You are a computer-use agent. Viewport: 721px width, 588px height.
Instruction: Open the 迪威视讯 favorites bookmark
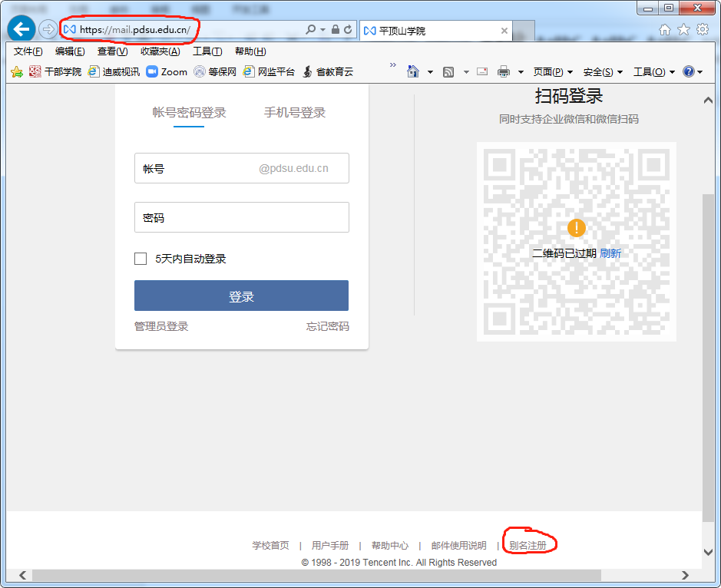coord(114,71)
